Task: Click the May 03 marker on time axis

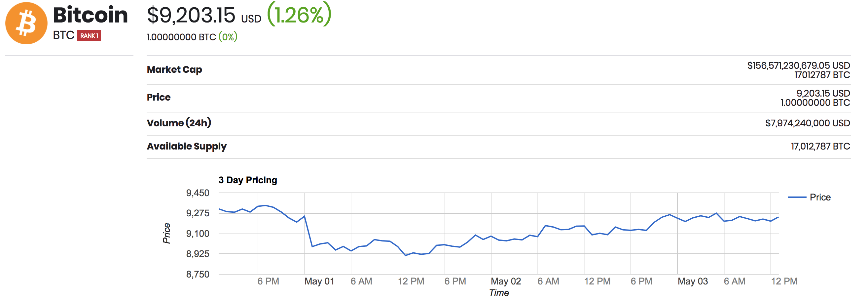Action: (692, 281)
